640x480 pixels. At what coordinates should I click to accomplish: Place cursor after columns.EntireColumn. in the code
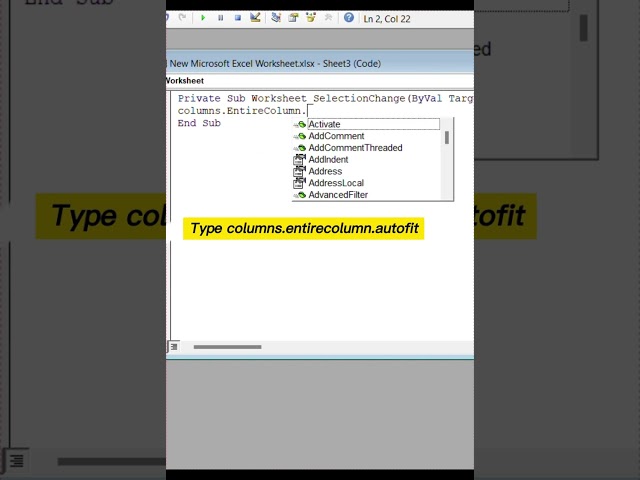[309, 111]
